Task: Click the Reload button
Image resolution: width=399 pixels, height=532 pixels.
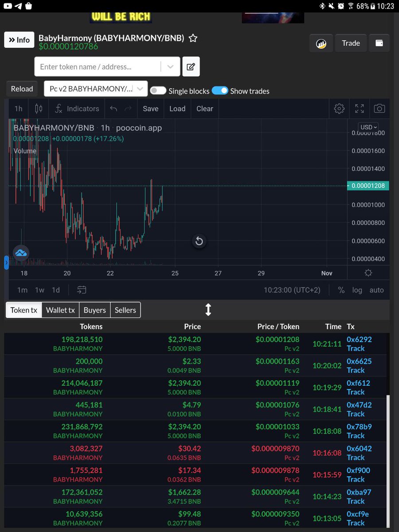Action: coord(22,89)
